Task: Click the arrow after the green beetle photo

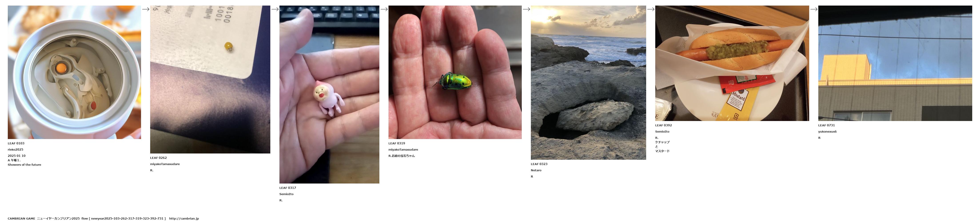Action: pyautogui.click(x=526, y=9)
